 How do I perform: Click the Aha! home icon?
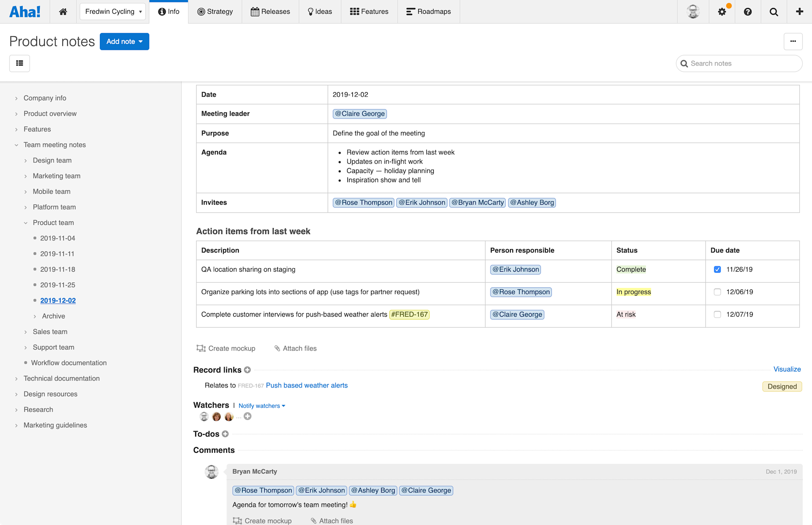pyautogui.click(x=63, y=11)
